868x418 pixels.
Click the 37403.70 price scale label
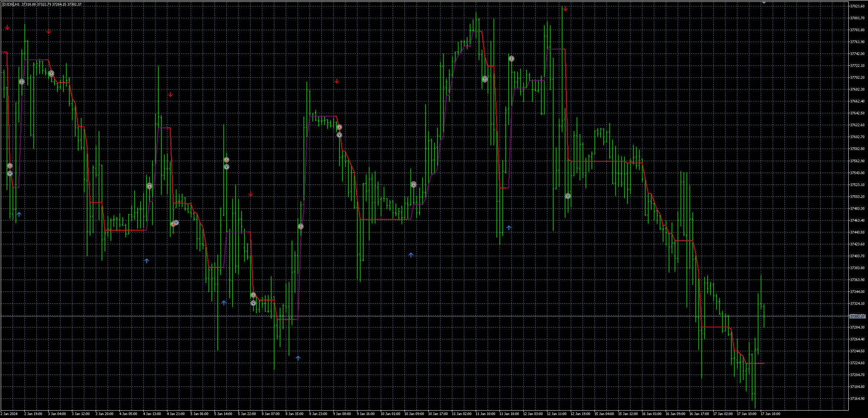click(x=858, y=256)
